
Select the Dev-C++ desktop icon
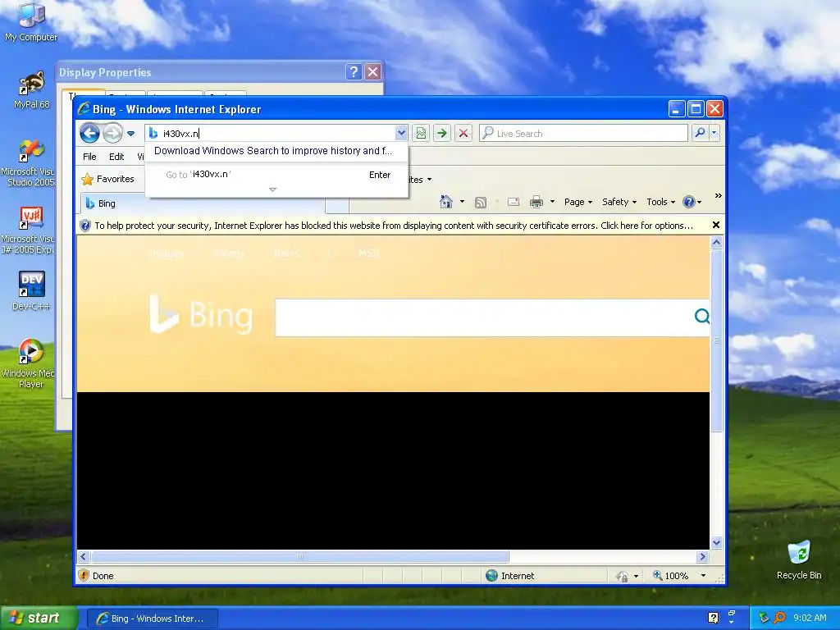[31, 291]
